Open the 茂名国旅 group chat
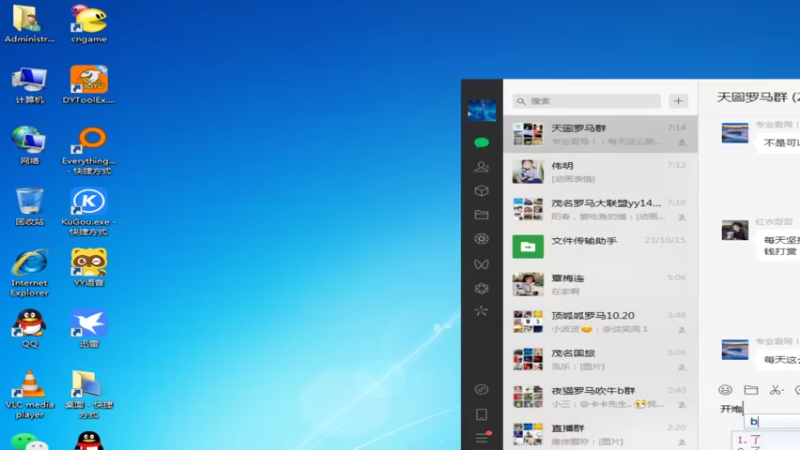Viewport: 800px width, 450px height. coord(600,359)
